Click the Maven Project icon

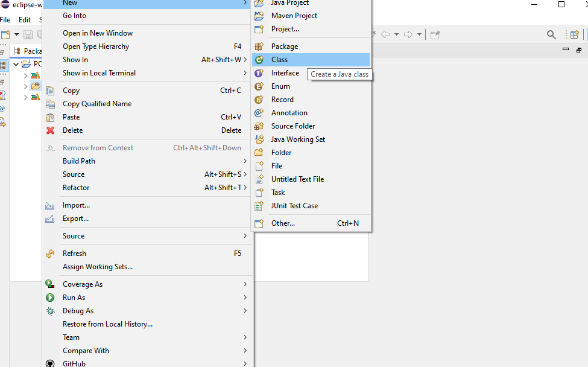click(259, 16)
